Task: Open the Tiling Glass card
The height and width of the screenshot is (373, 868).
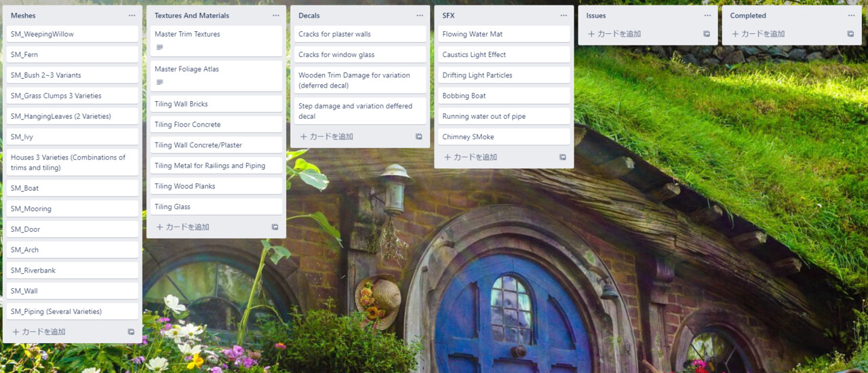Action: click(216, 207)
